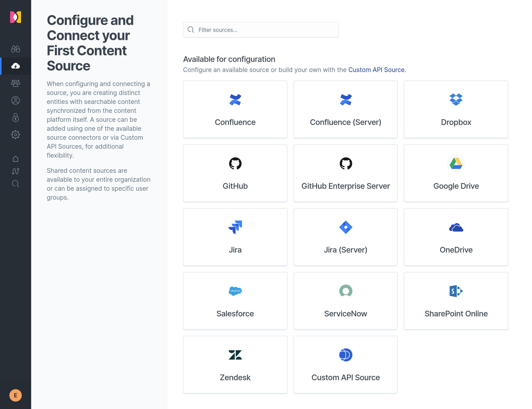532x409 pixels.
Task: Click the home icon in sidebar
Action: [16, 159]
